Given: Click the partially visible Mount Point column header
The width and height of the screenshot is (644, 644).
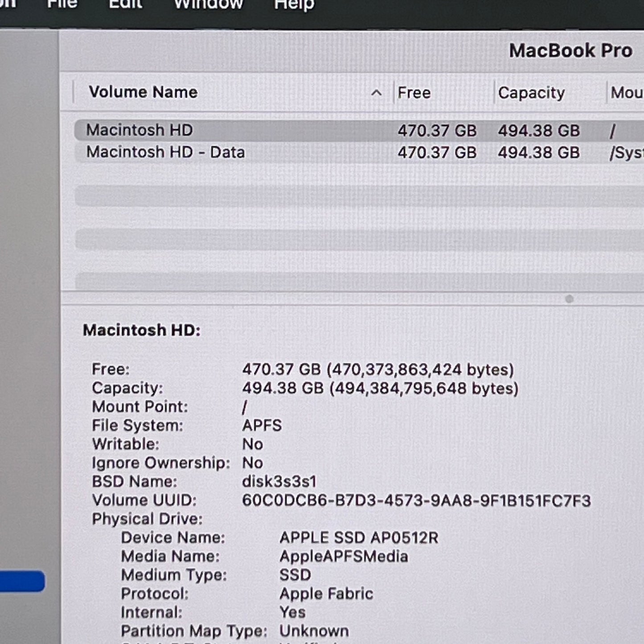Looking at the screenshot, I should pyautogui.click(x=626, y=93).
